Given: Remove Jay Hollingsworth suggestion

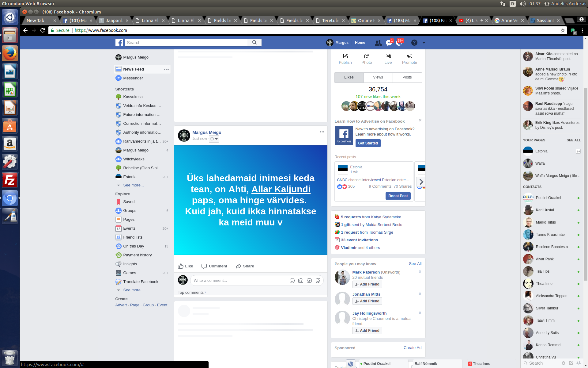Looking at the screenshot, I should [420, 312].
